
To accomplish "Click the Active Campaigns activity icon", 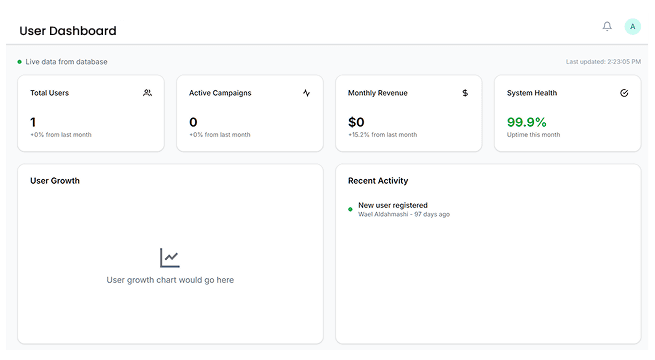I will click(306, 93).
